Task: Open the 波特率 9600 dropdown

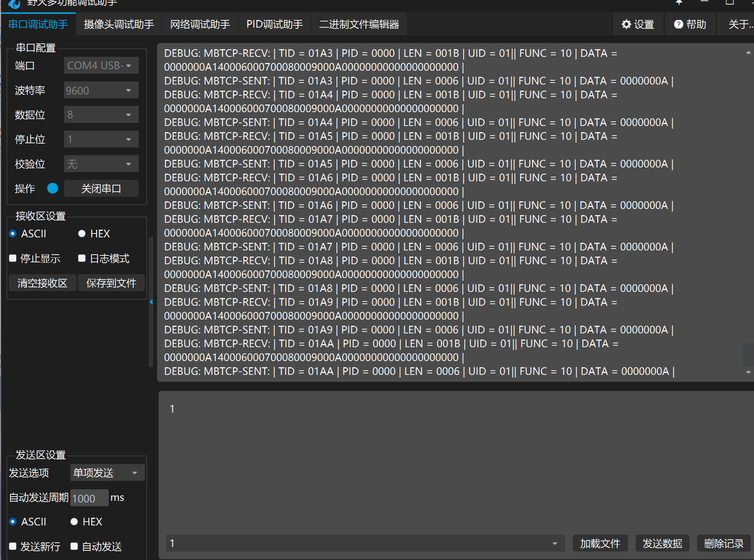Action: [101, 90]
